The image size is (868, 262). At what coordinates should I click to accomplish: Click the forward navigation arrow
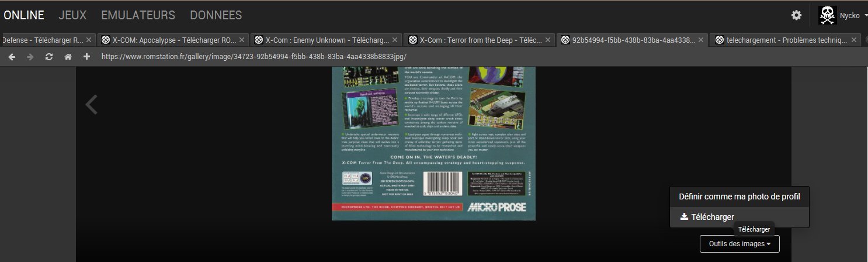[x=30, y=57]
